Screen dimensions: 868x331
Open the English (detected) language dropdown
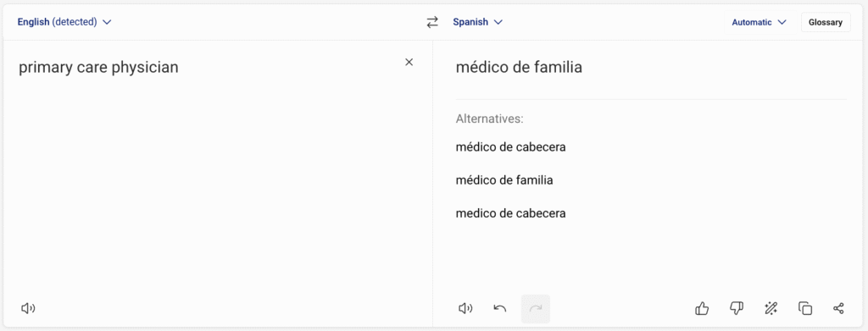tap(64, 22)
